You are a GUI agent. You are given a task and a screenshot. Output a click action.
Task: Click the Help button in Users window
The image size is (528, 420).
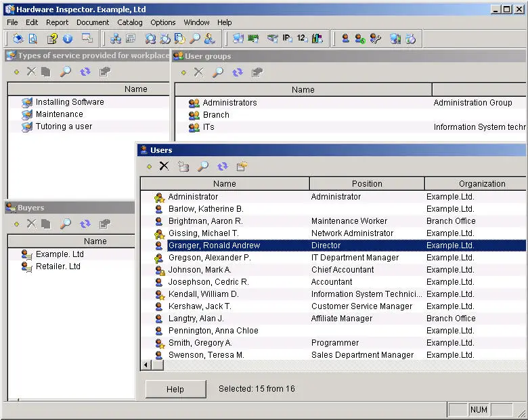[175, 389]
